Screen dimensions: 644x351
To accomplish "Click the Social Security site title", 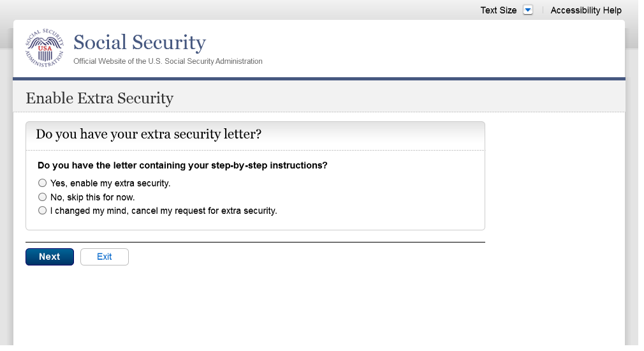I will 140,43.
